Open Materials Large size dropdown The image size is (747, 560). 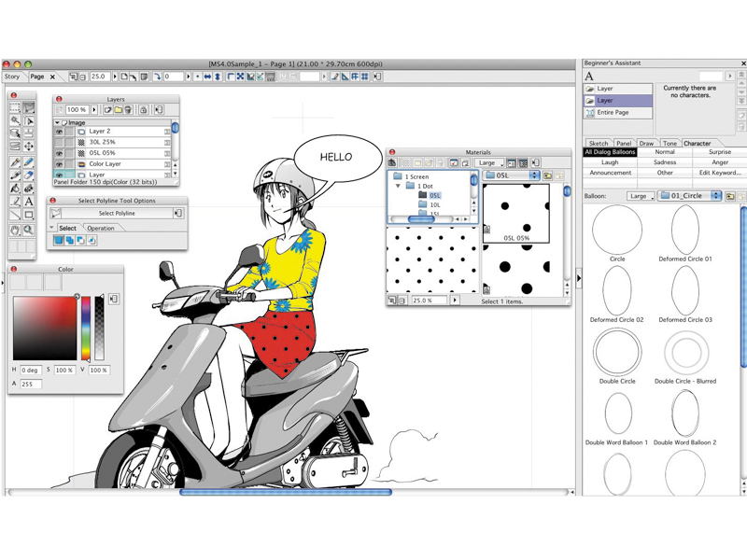click(489, 162)
